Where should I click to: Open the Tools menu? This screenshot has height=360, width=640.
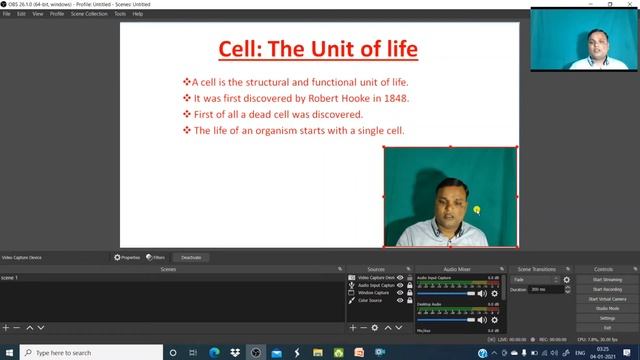tap(120, 14)
